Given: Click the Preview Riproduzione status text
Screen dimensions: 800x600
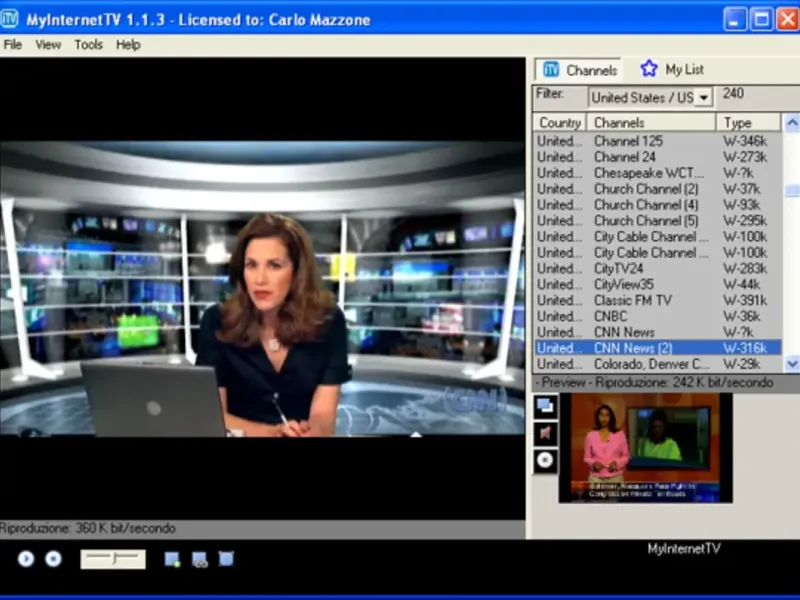Looking at the screenshot, I should 654,383.
